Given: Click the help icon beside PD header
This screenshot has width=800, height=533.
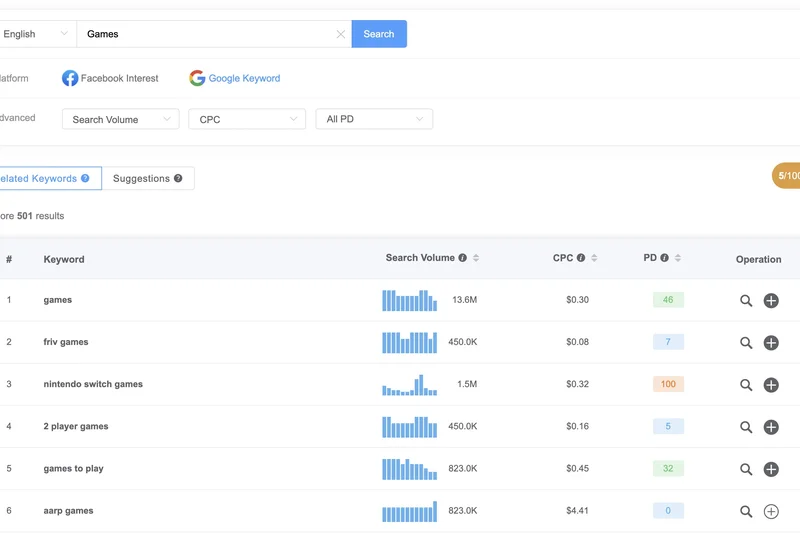Looking at the screenshot, I should click(x=665, y=258).
